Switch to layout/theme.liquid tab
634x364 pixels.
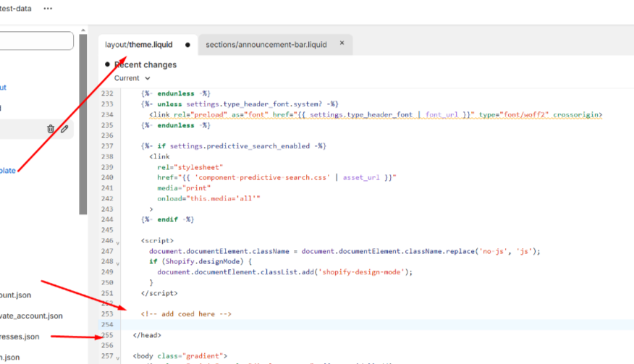click(x=139, y=44)
